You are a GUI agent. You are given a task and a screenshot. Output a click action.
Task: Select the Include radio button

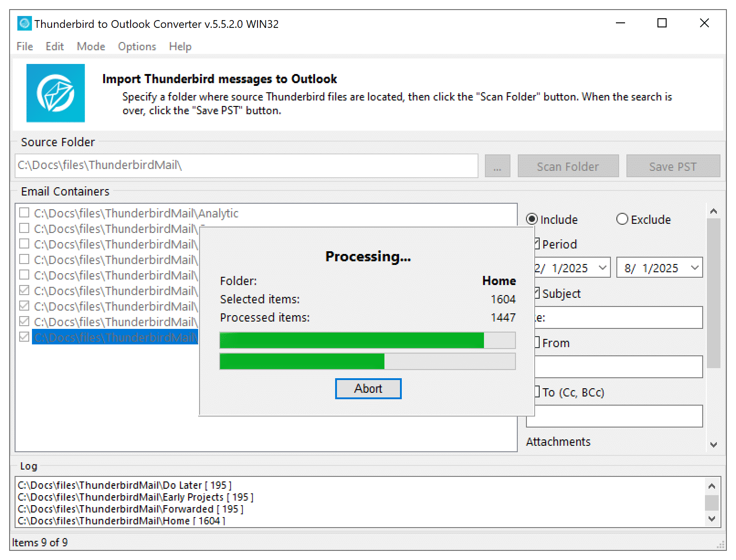coord(531,219)
